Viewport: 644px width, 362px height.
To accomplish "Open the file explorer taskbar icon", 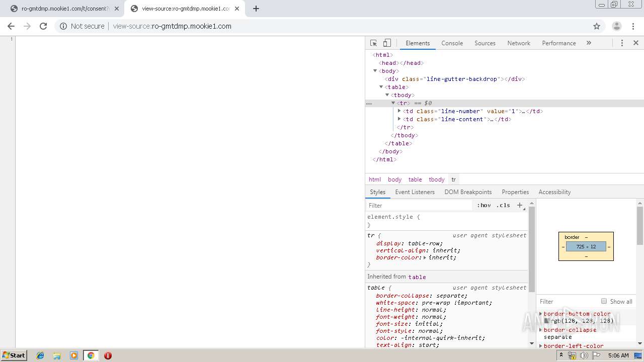I will [57, 355].
